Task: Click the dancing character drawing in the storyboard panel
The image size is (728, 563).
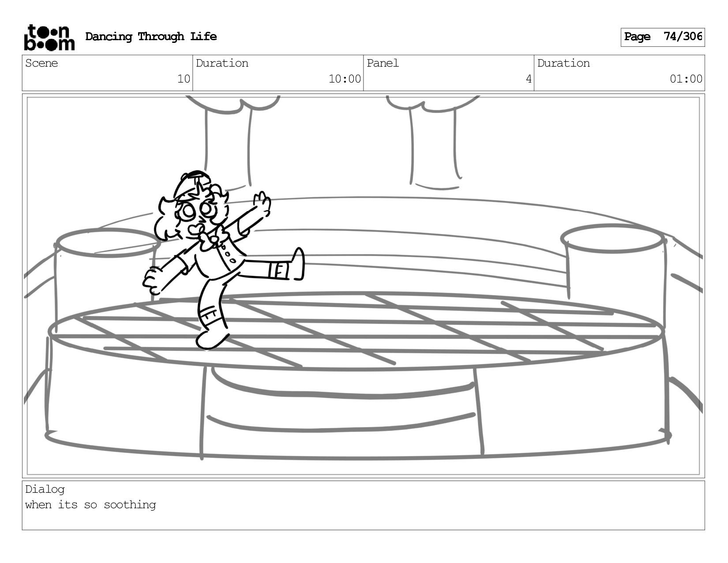Action: click(223, 260)
